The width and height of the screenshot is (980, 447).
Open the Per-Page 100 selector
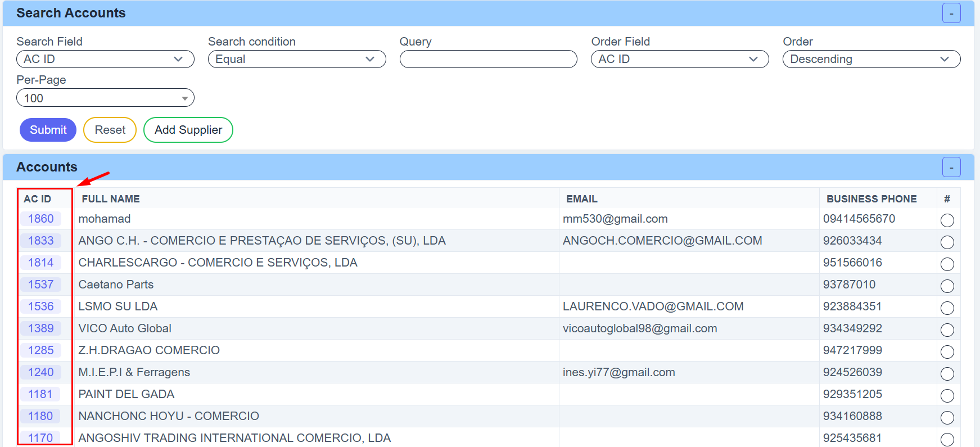tap(105, 98)
